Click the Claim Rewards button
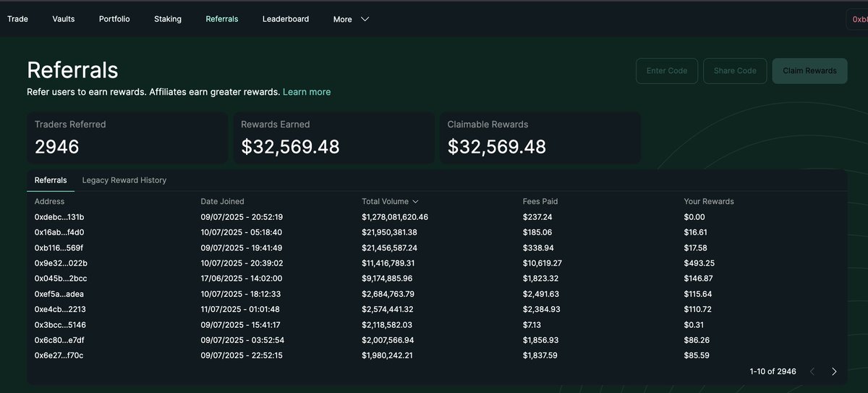 [x=809, y=71]
